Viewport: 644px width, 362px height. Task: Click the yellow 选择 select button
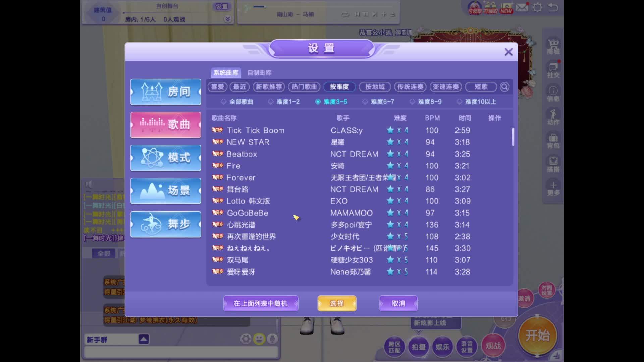[337, 304]
